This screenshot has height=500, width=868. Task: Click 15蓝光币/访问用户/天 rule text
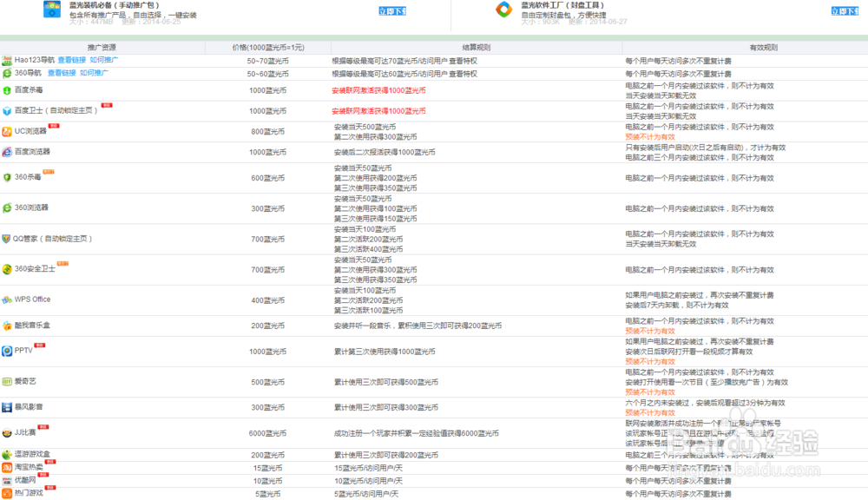point(368,468)
